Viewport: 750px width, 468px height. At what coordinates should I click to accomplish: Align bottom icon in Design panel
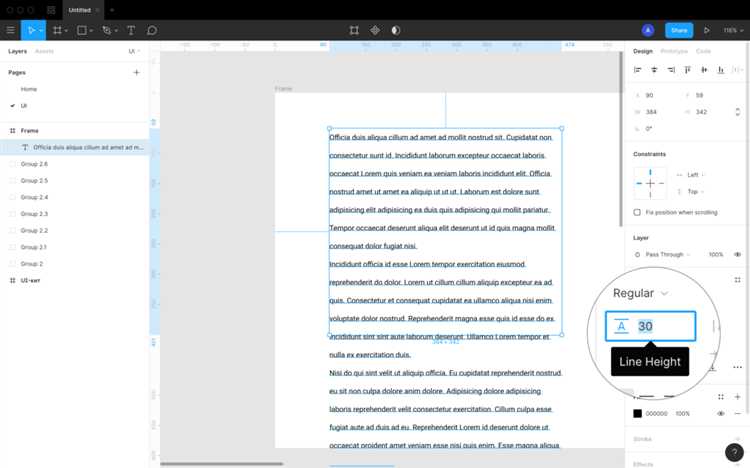click(x=721, y=70)
